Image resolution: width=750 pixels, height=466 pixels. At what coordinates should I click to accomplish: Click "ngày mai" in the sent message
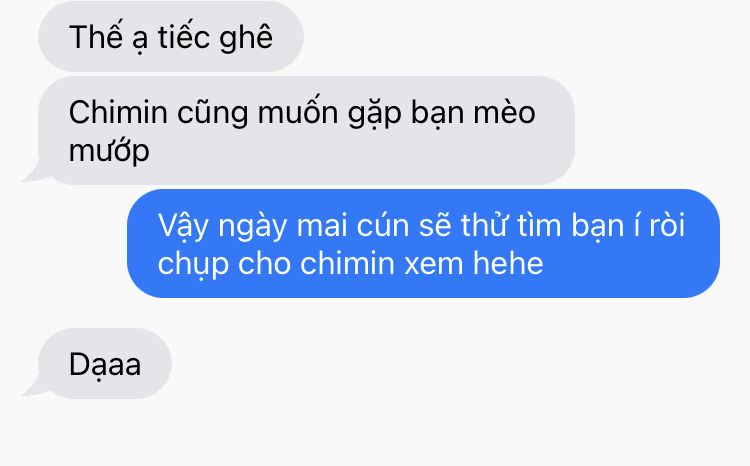283,227
